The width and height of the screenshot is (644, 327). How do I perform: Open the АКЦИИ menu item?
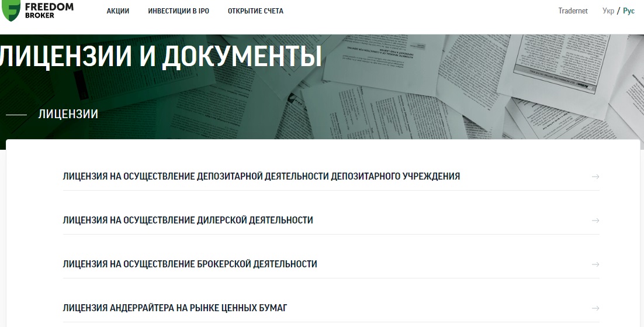pyautogui.click(x=118, y=11)
